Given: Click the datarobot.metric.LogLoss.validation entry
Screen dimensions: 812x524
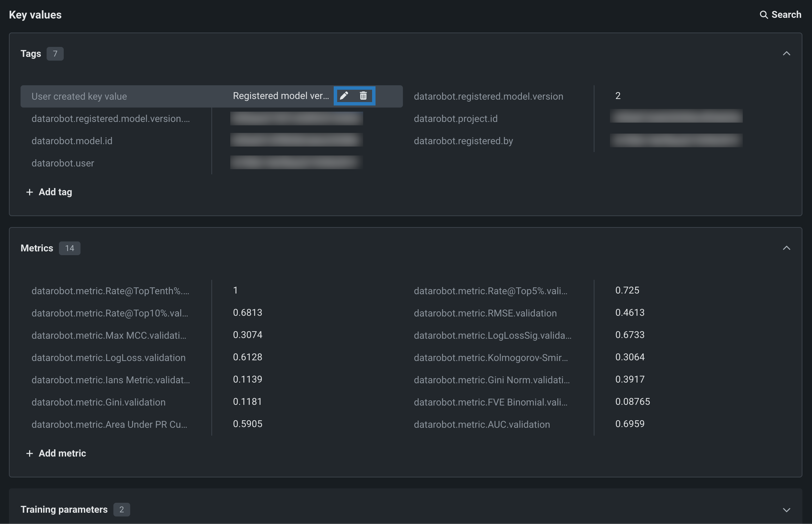Looking at the screenshot, I should (x=108, y=358).
